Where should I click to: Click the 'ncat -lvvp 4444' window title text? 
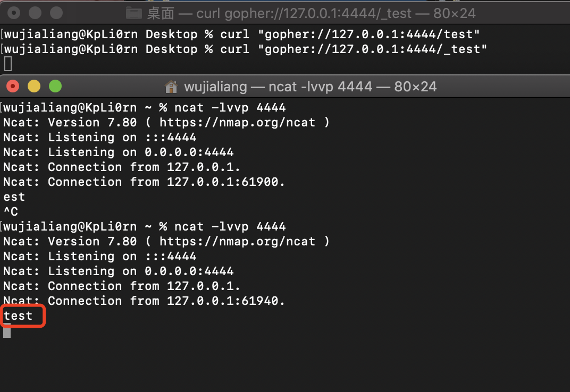[310, 87]
